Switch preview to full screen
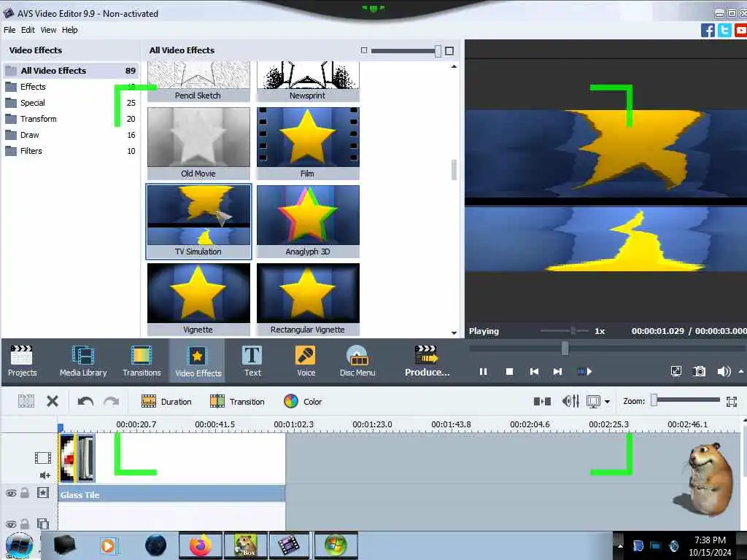The image size is (747, 560). tap(676, 371)
